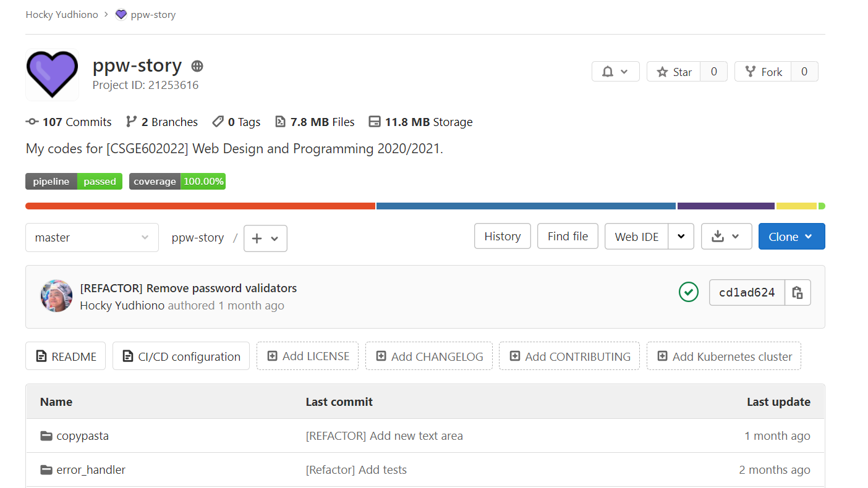Click the purple heart project avatar
Image resolution: width=868 pixels, height=488 pixels.
click(52, 74)
